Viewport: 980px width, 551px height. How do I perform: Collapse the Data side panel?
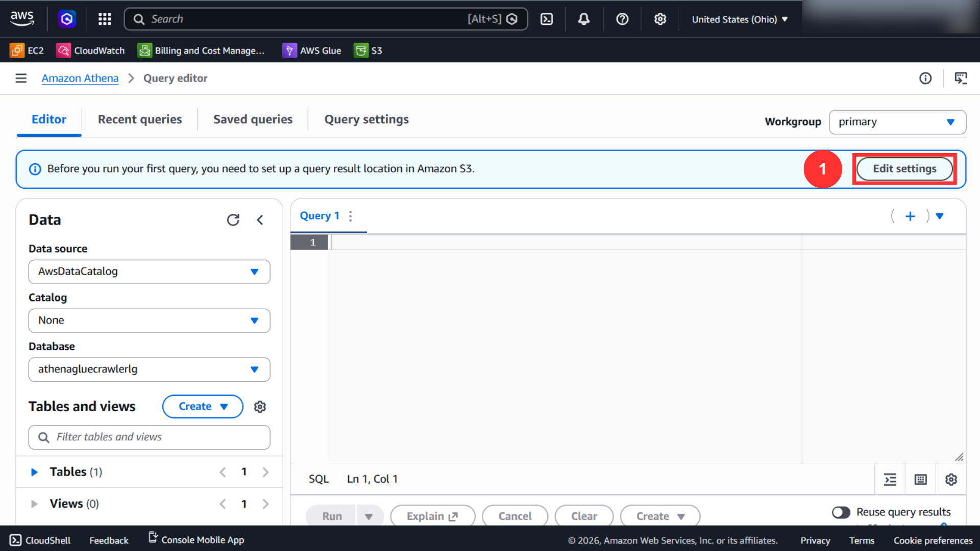coord(260,220)
